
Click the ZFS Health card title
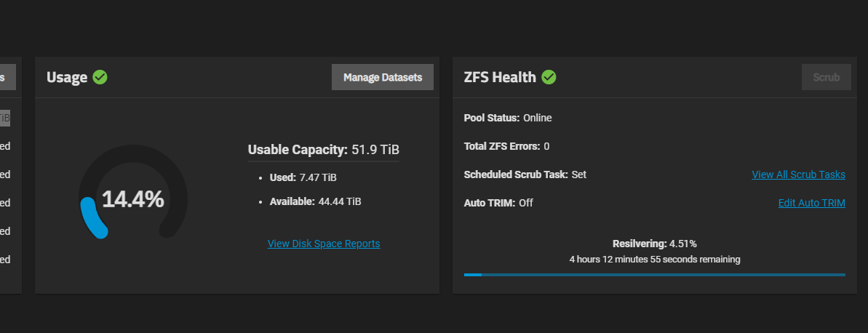coord(500,77)
